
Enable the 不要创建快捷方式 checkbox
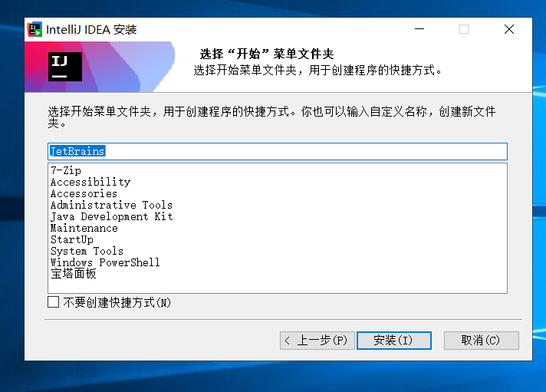(54, 302)
